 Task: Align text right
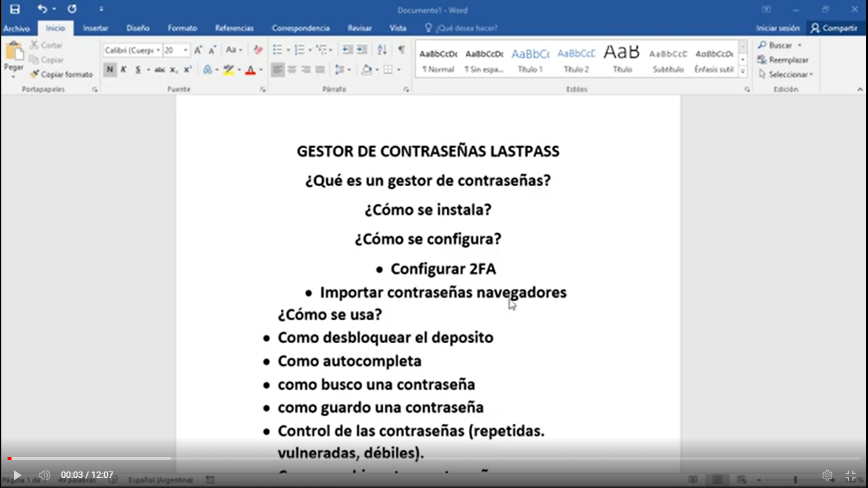306,70
